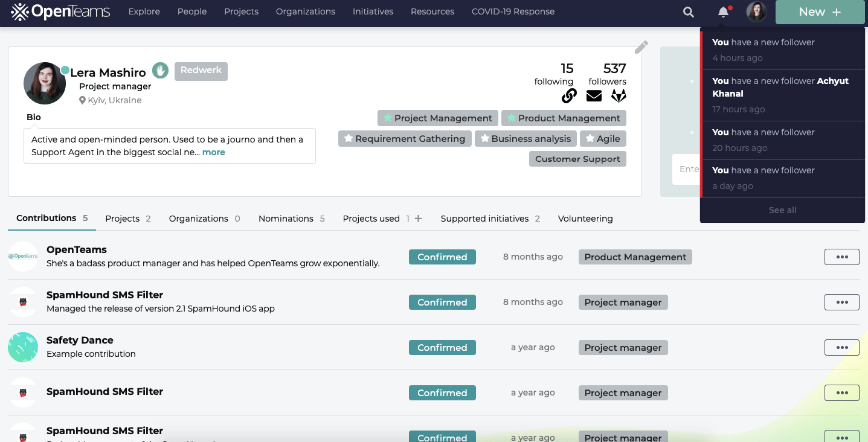Click Project manager tag in Safety Dance row
This screenshot has height=442, width=868.
pos(623,347)
